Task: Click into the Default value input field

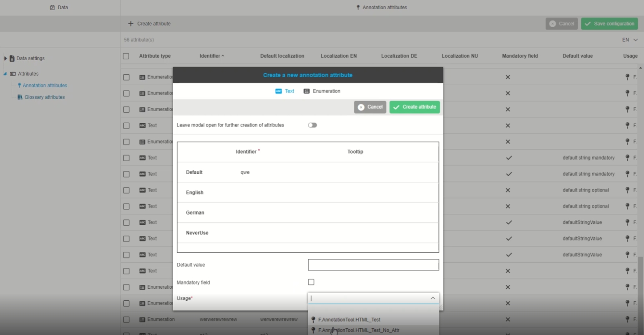Action: pyautogui.click(x=373, y=265)
